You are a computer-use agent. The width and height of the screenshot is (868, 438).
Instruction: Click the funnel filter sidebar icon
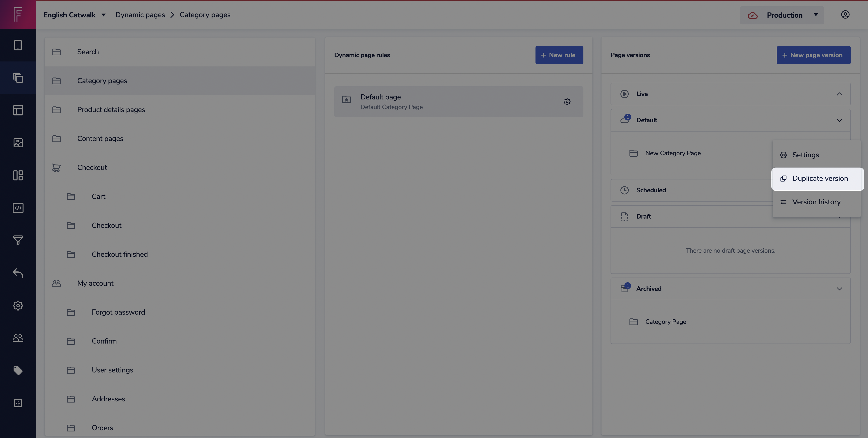point(18,240)
